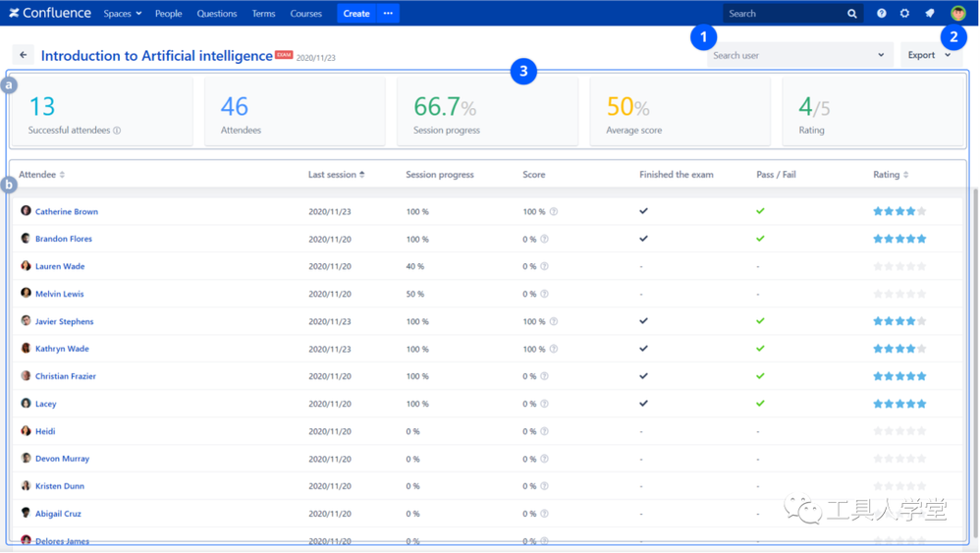The image size is (980, 553).
Task: Open Javier Stephens attendee link
Action: [x=64, y=321]
